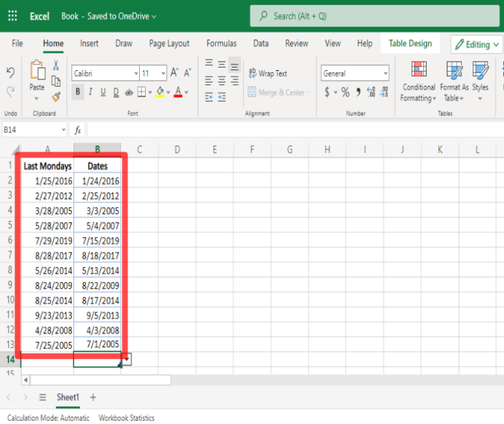
Task: Select column D header
Action: click(x=177, y=150)
